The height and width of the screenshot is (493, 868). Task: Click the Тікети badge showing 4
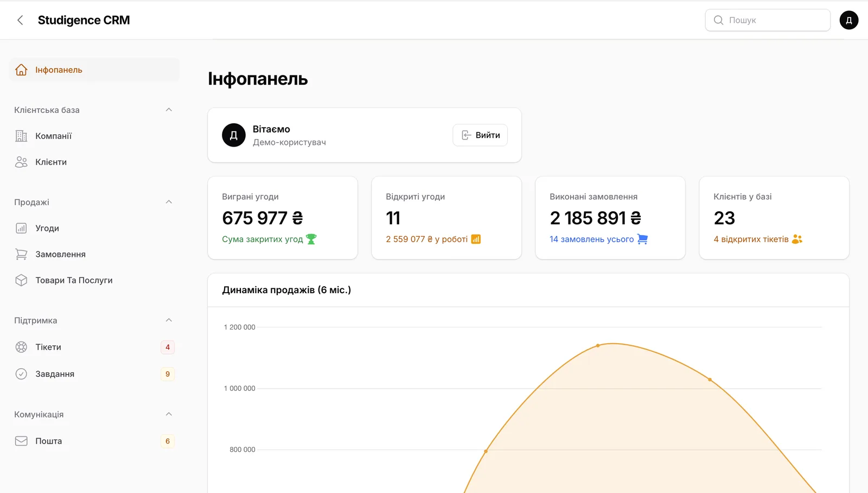click(168, 347)
